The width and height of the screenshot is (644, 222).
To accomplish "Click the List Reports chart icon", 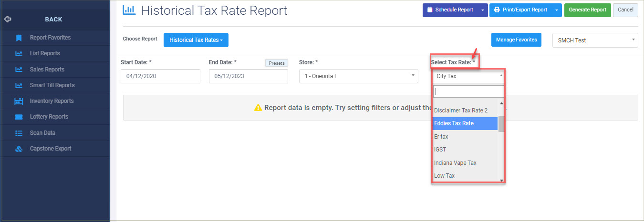I will (19, 53).
